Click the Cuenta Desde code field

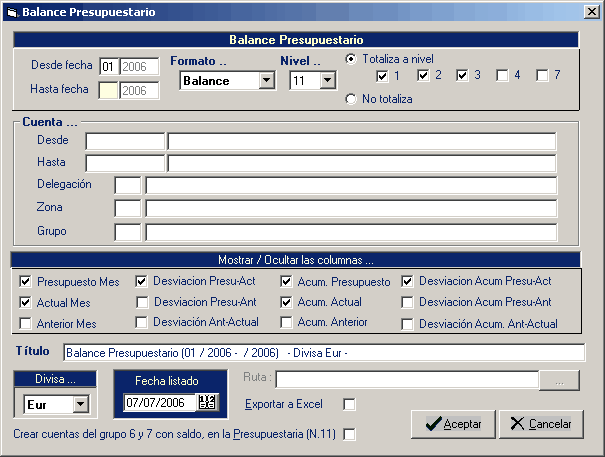click(125, 141)
